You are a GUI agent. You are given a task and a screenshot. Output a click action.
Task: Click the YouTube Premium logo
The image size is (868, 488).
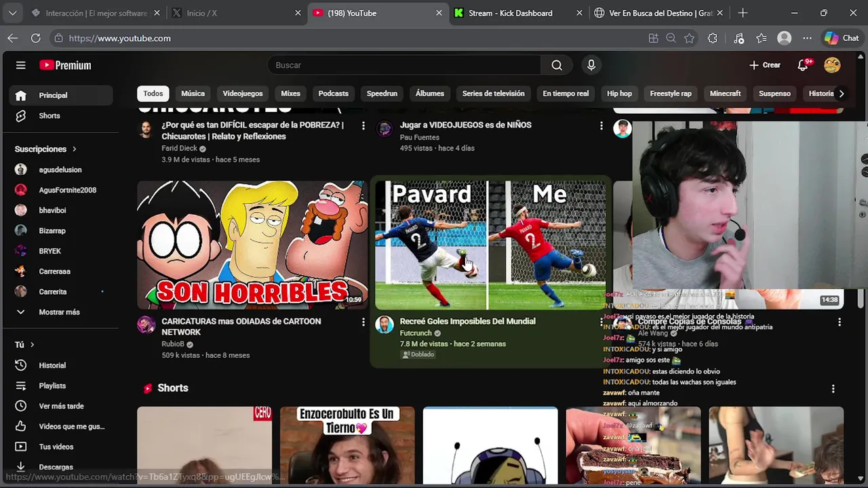(x=65, y=65)
